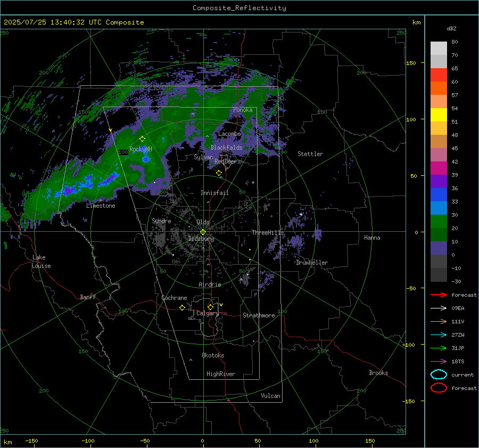Click the green 31JP arrow icon
The image size is (479, 448).
(x=439, y=348)
